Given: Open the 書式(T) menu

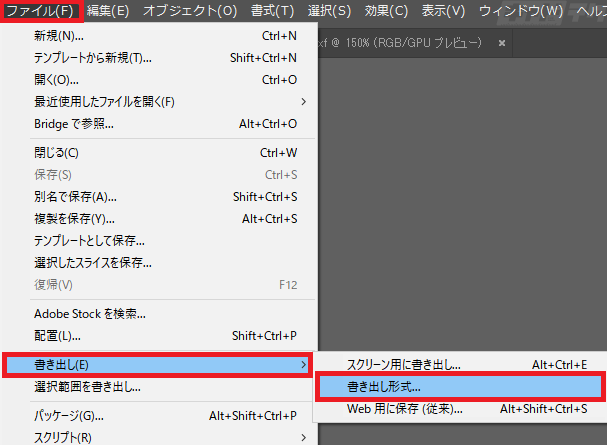Looking at the screenshot, I should pos(272,11).
